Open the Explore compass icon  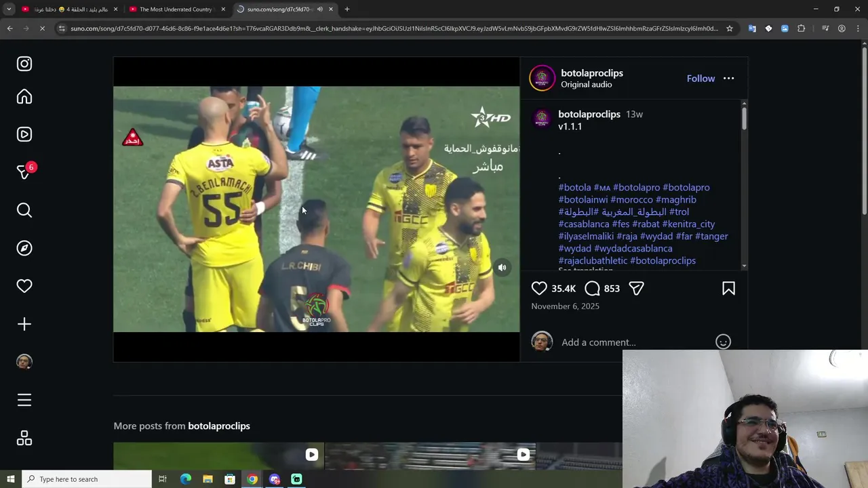[x=24, y=248]
